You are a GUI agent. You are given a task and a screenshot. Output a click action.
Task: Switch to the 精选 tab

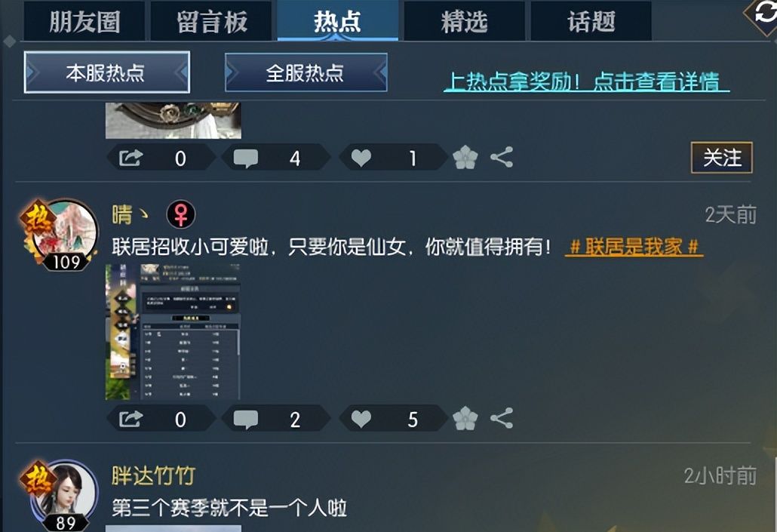pos(465,21)
